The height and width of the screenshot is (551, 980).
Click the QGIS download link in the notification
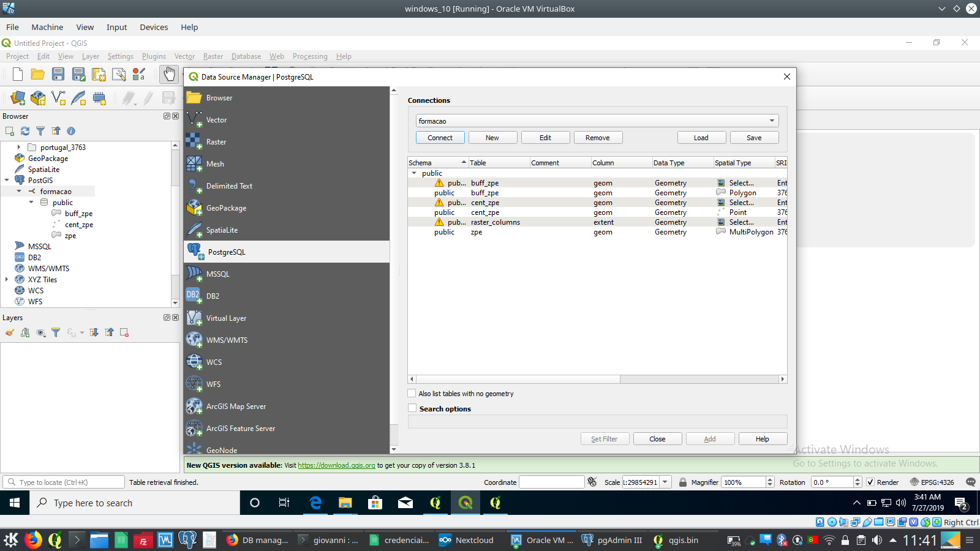(x=336, y=465)
